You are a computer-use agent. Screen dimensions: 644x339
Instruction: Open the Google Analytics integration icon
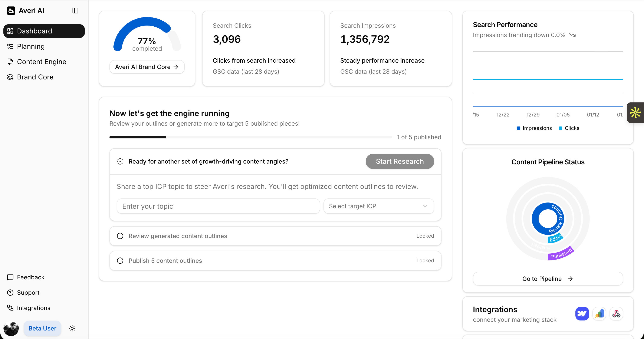point(599,313)
